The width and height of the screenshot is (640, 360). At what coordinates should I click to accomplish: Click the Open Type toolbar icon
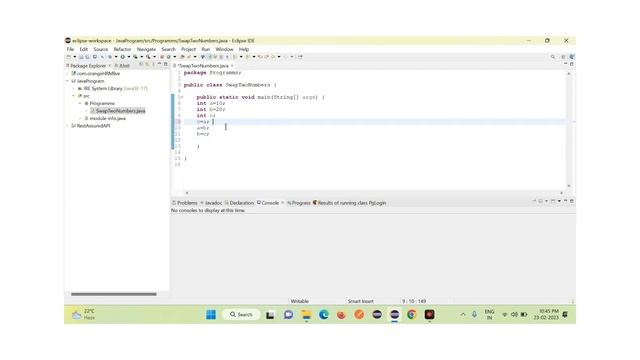pos(182,57)
